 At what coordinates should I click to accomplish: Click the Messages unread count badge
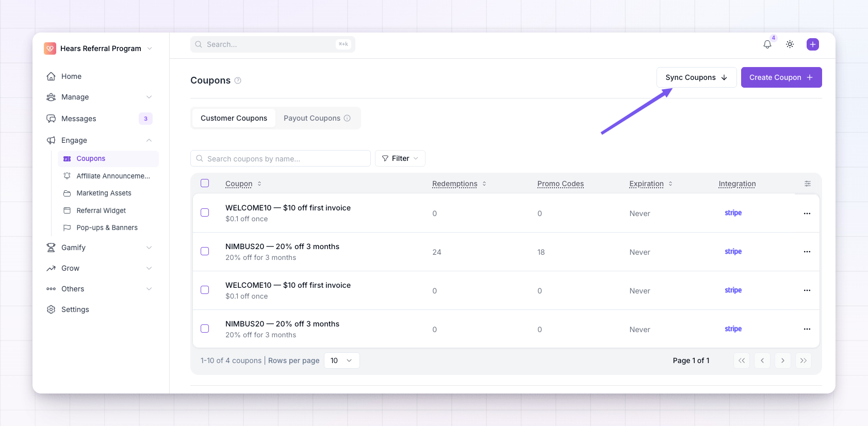click(145, 119)
